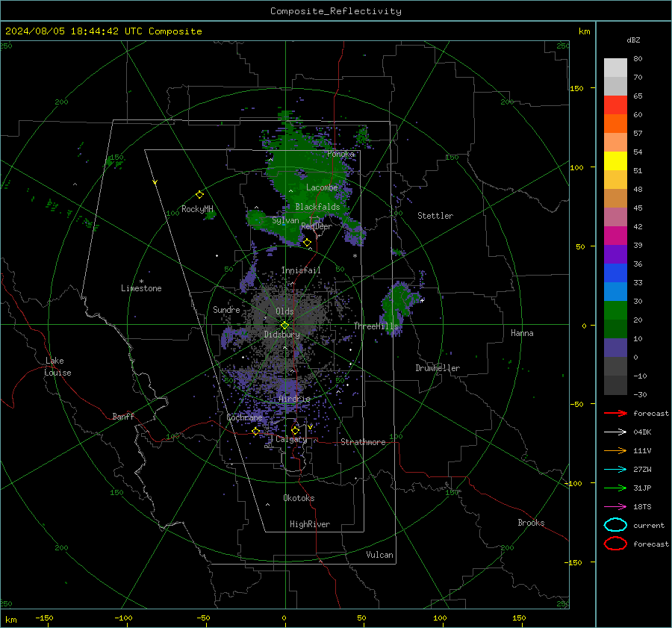
Task: Click the Composite_Reflectivity title
Action: click(x=336, y=11)
